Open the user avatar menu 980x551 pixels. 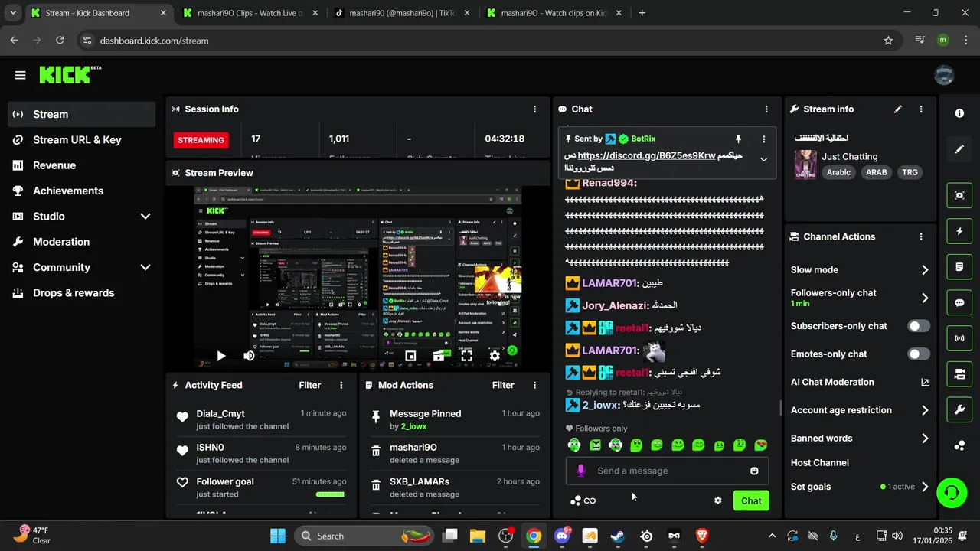(x=944, y=75)
